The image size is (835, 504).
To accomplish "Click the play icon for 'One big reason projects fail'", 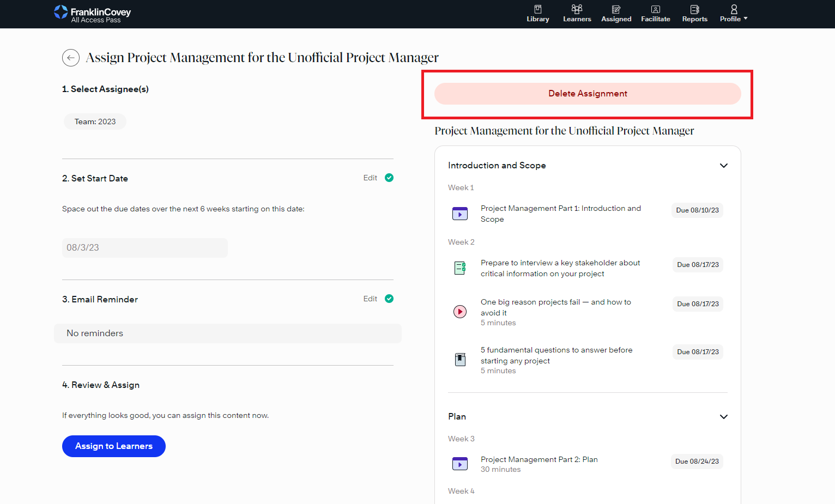I will pyautogui.click(x=460, y=312).
